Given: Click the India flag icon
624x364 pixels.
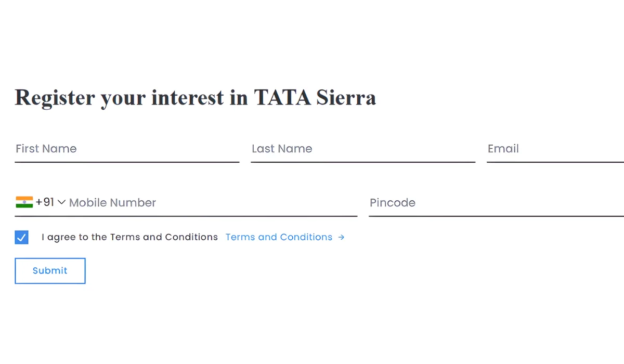Looking at the screenshot, I should [x=24, y=202].
